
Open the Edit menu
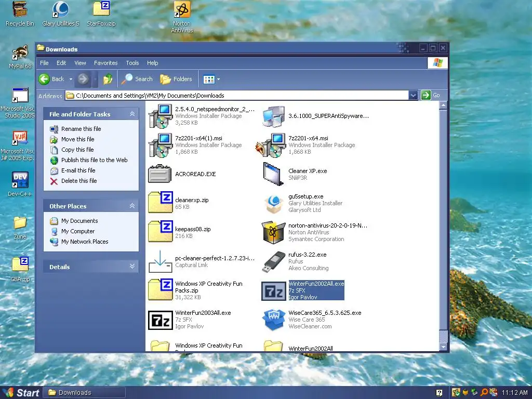61,63
